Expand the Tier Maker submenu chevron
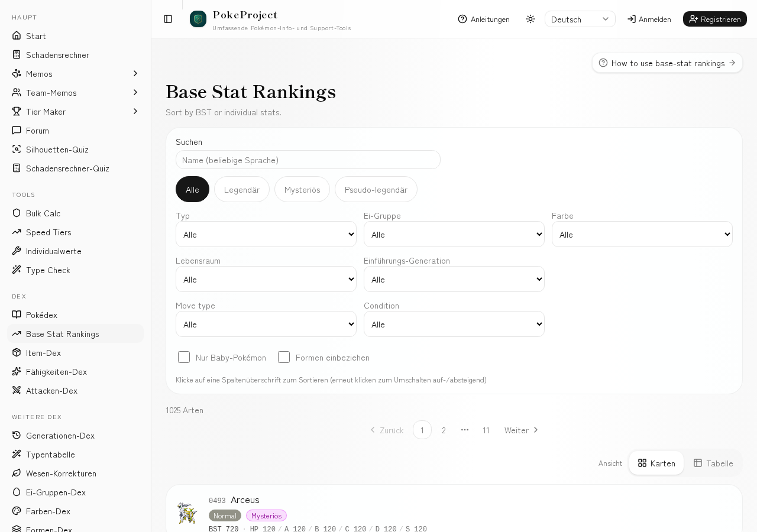 click(x=135, y=111)
